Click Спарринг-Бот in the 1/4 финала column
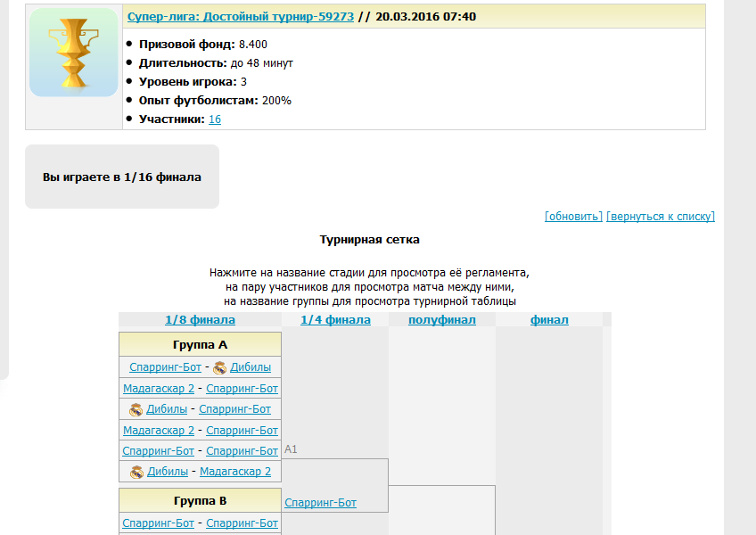Screen dimensions: 756x535 [320, 503]
